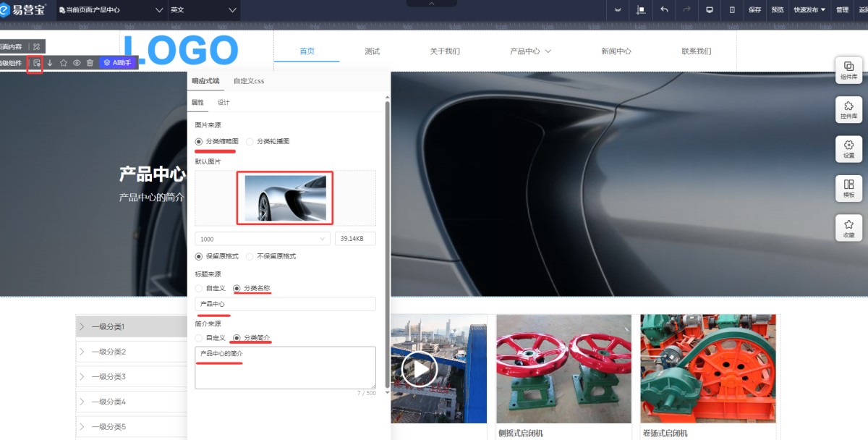The height and width of the screenshot is (440, 868).
Task: Delete the component using the trash icon
Action: pyautogui.click(x=90, y=63)
